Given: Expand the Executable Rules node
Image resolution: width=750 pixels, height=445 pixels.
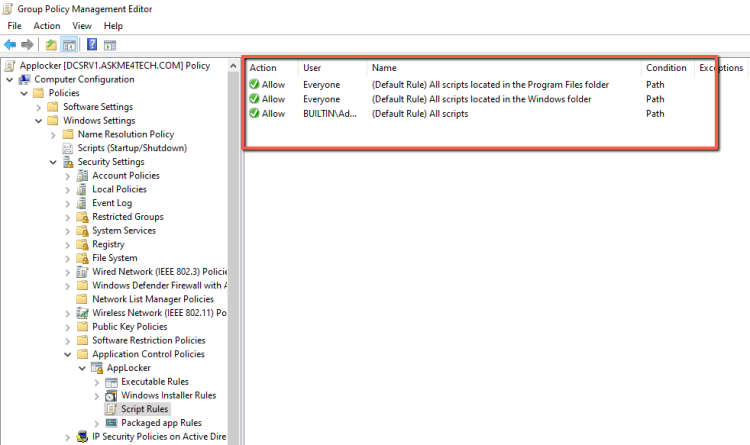Looking at the screenshot, I should click(96, 382).
